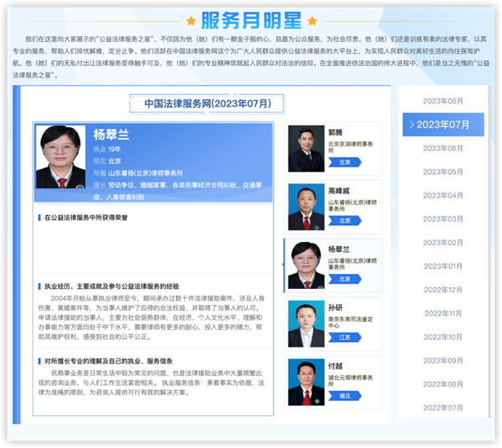502x448 pixels.
Task: Go to the 2023年01月 month
Action: (x=443, y=266)
